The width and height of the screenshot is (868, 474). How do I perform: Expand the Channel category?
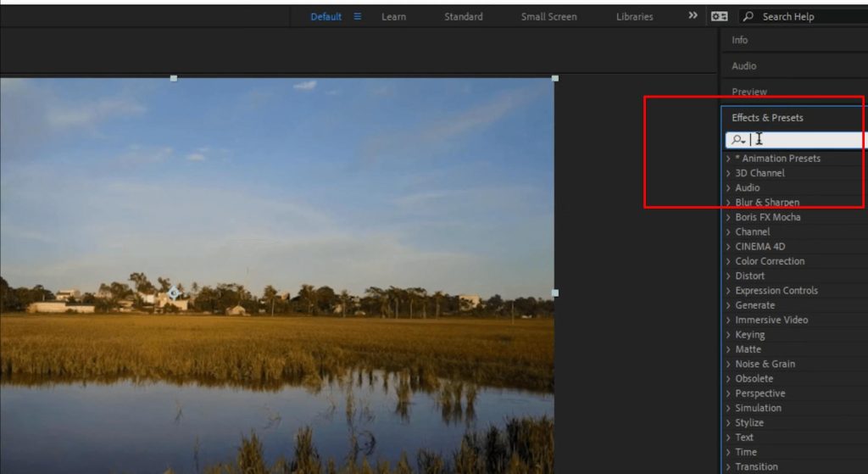pyautogui.click(x=728, y=231)
